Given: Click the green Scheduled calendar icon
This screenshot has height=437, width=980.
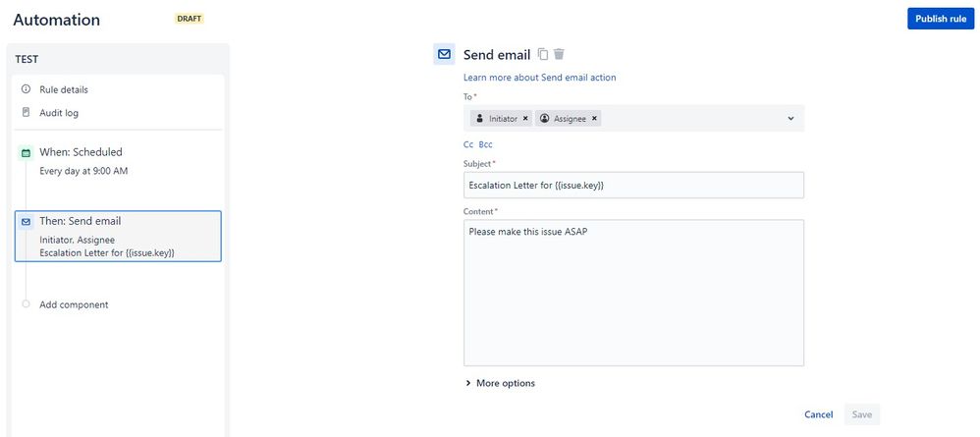Looking at the screenshot, I should (x=26, y=152).
